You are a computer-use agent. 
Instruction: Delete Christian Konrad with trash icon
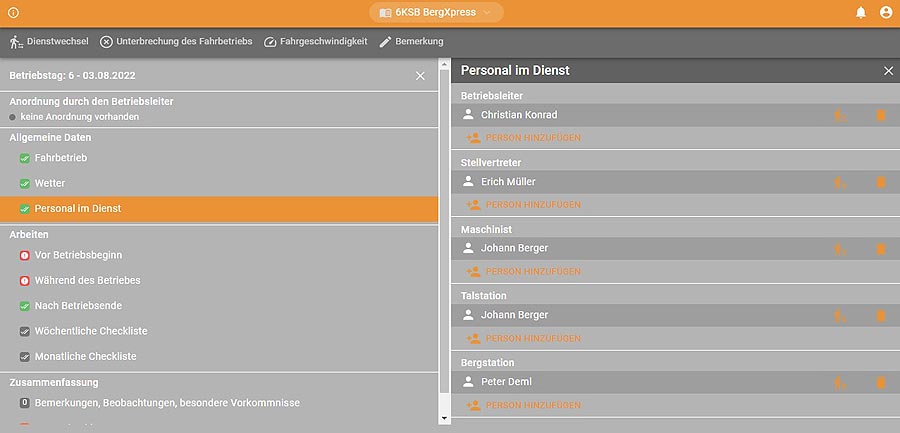(x=881, y=116)
